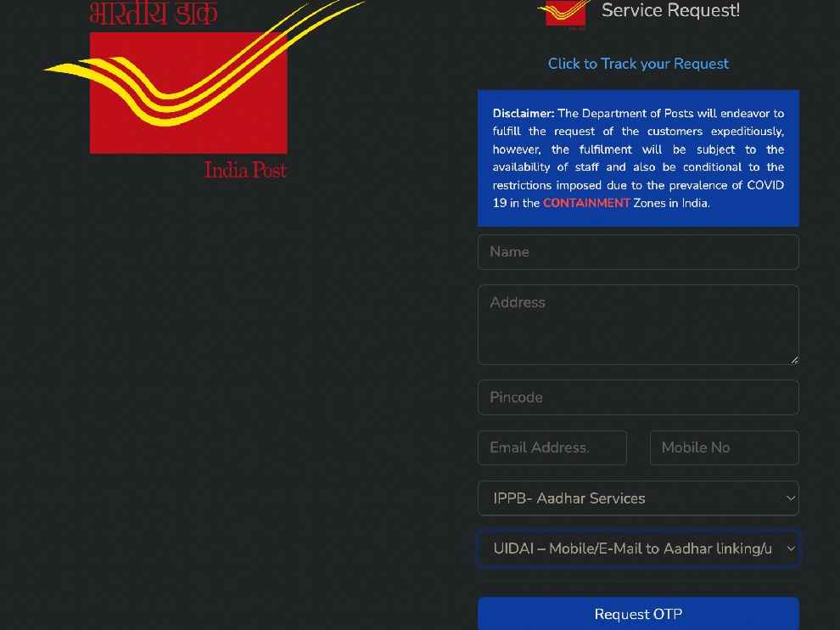Viewport: 840px width, 630px height.
Task: Click the red CONTAINMENT word in disclaimer
Action: [x=586, y=203]
